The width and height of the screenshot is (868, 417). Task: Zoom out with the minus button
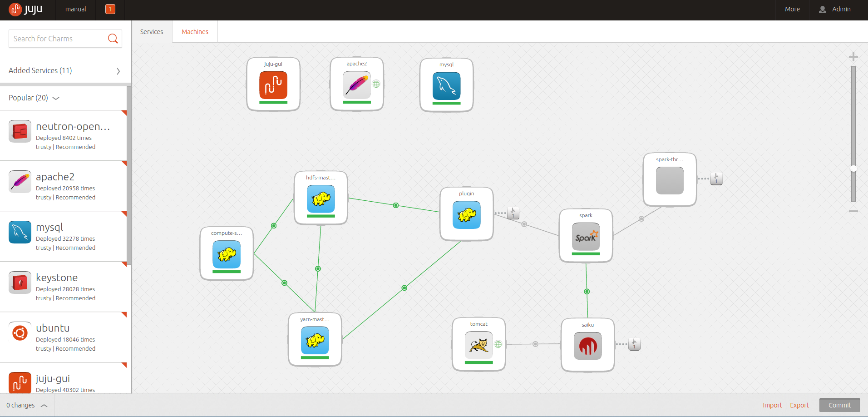pyautogui.click(x=853, y=211)
